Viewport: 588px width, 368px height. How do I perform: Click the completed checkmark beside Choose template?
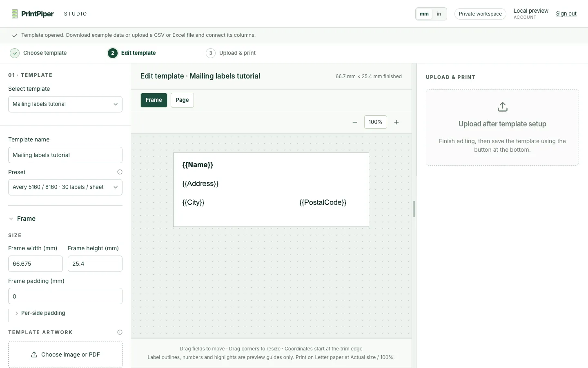[x=15, y=53]
